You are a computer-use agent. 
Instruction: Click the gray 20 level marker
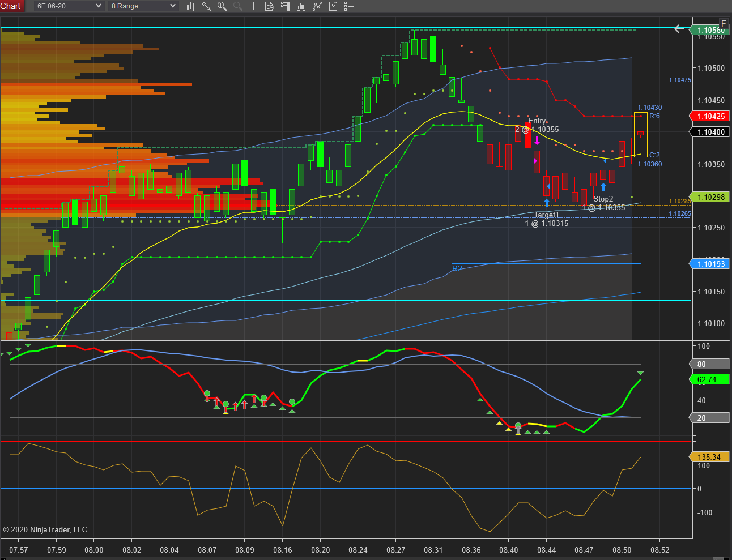click(x=709, y=418)
